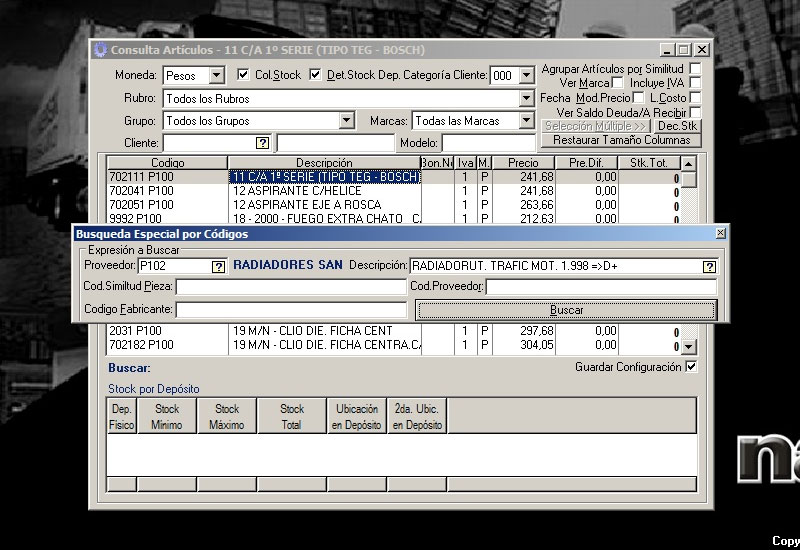The image size is (800, 550).
Task: Click Restaurar Tamaño Columnas button
Action: (621, 140)
